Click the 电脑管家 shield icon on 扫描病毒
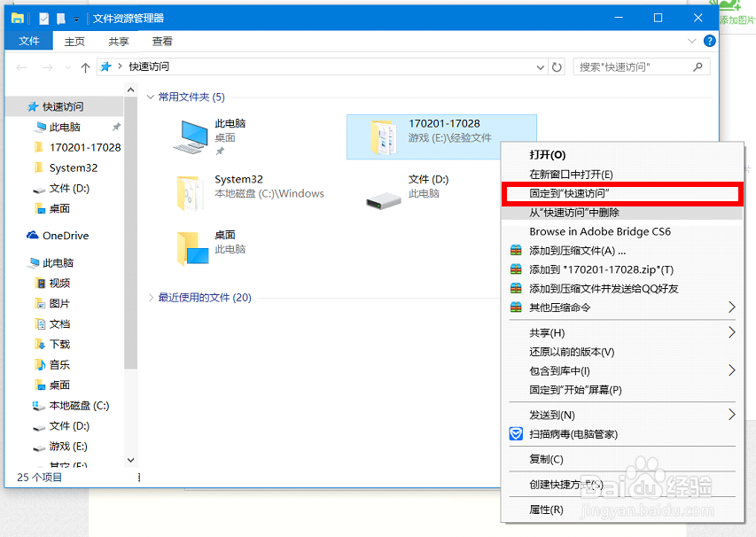Image resolution: width=756 pixels, height=537 pixels. [x=515, y=433]
